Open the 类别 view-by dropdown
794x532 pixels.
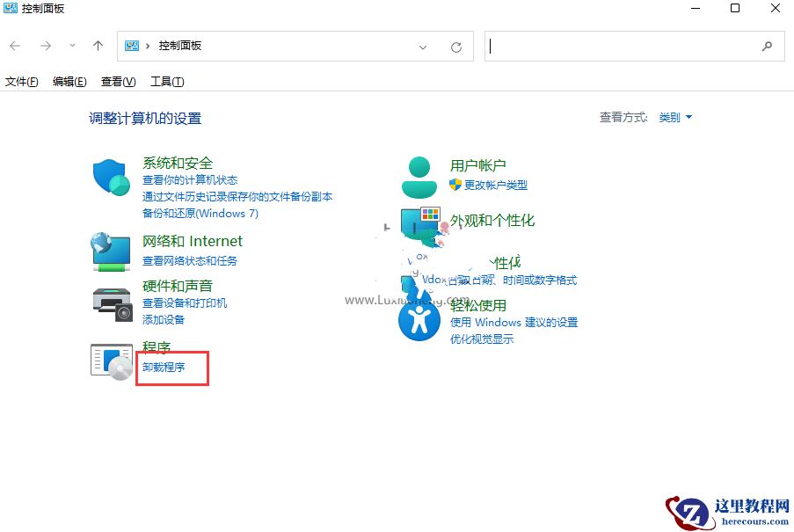(674, 116)
